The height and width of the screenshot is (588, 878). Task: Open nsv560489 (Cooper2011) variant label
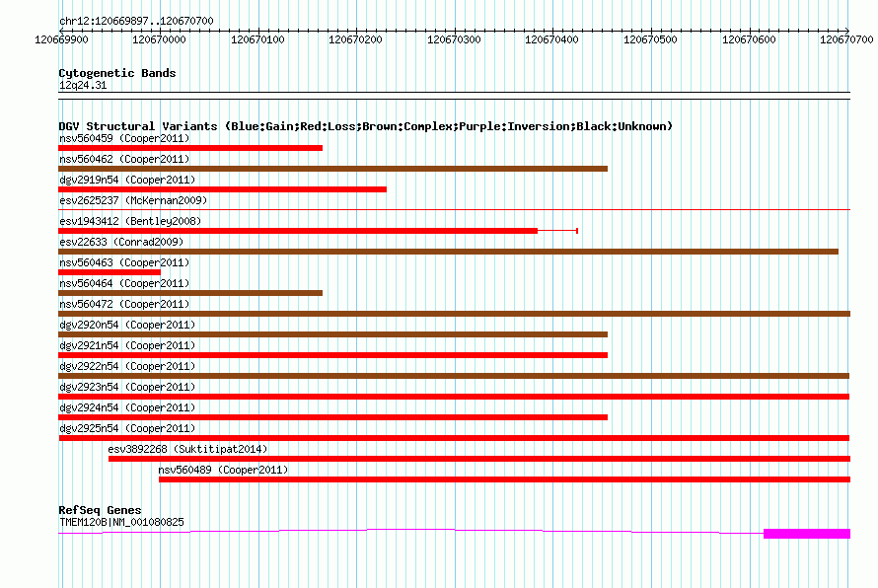(223, 470)
